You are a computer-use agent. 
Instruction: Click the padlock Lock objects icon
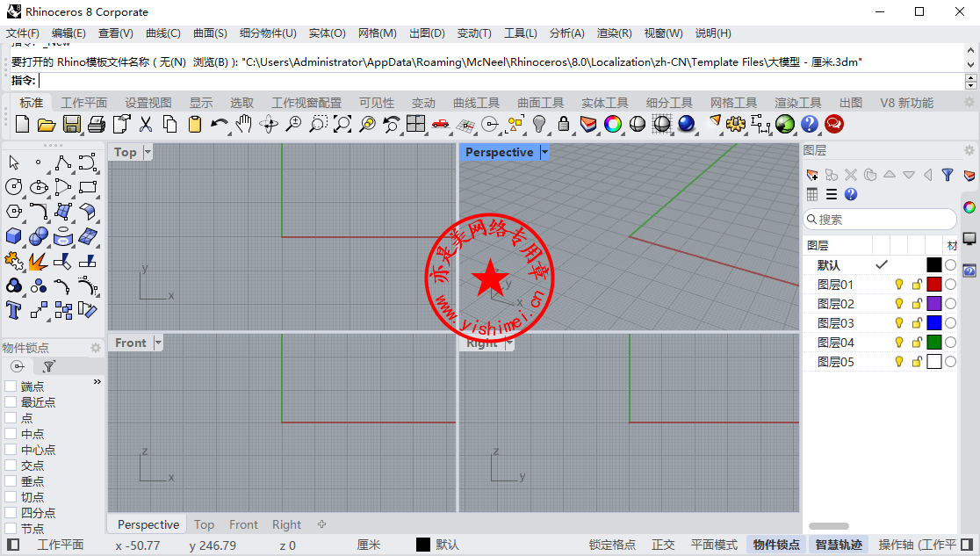(x=564, y=125)
